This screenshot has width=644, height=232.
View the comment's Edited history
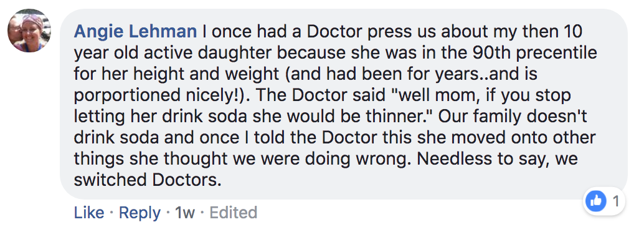click(234, 213)
